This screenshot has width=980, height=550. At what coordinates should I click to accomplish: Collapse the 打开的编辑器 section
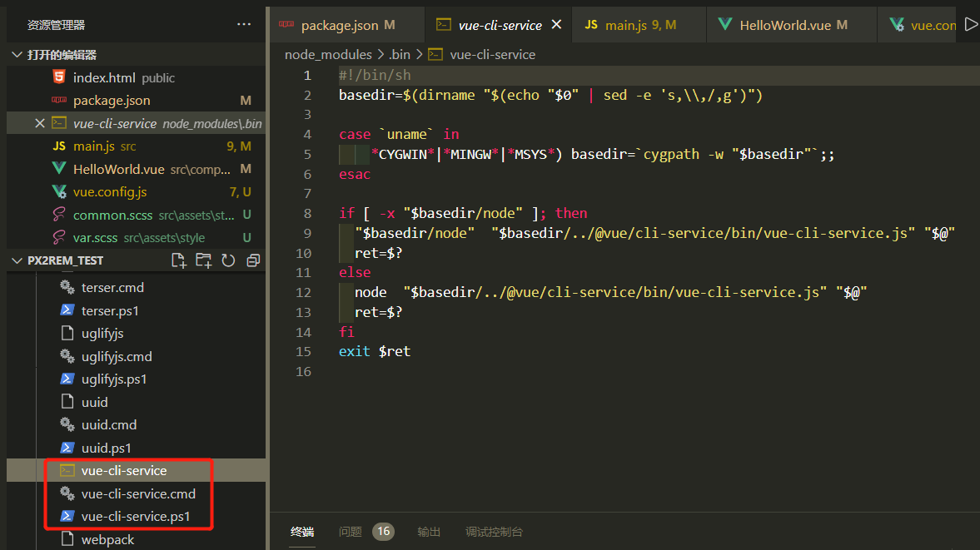17,55
